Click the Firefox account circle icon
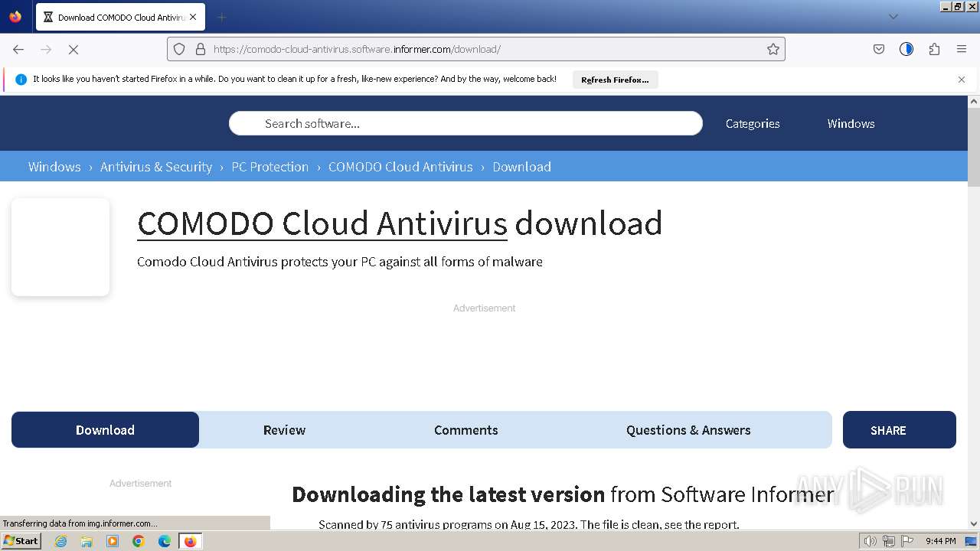This screenshot has width=980, height=551. click(906, 49)
